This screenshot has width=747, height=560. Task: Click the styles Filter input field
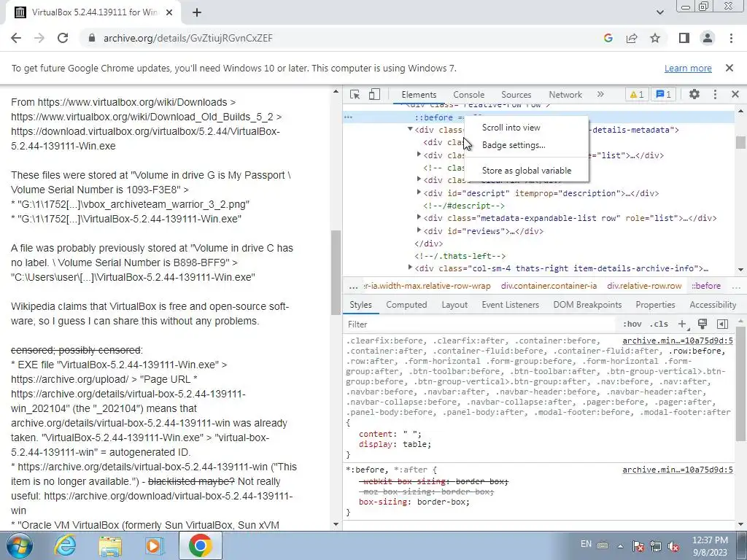[479, 324]
